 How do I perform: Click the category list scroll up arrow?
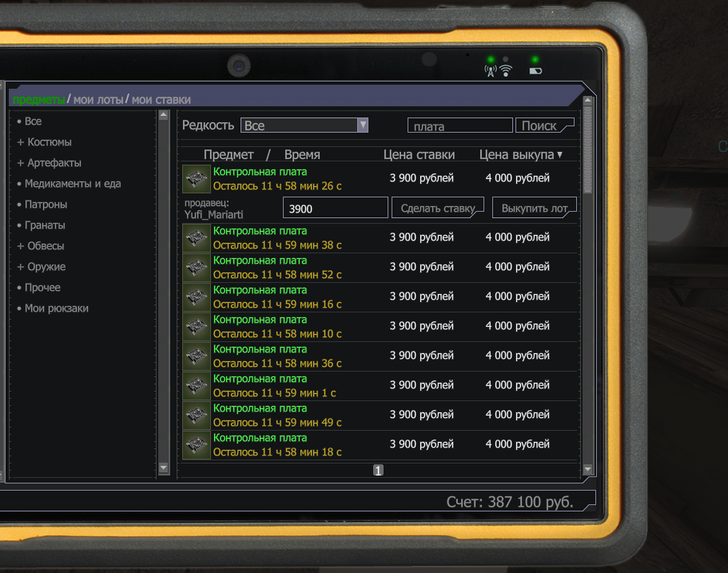164,115
